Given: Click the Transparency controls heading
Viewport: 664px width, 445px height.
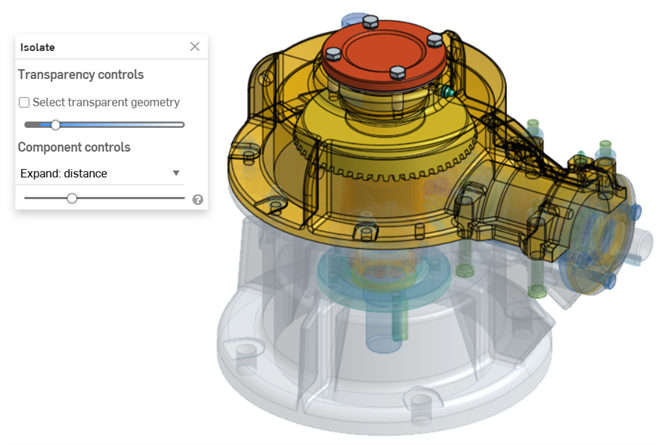Looking at the screenshot, I should [x=81, y=75].
